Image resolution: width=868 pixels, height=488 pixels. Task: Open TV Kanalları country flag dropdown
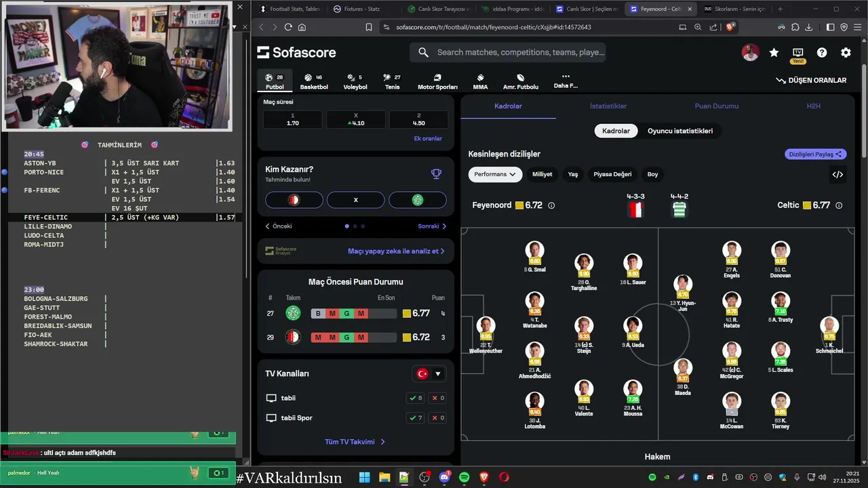coord(430,373)
